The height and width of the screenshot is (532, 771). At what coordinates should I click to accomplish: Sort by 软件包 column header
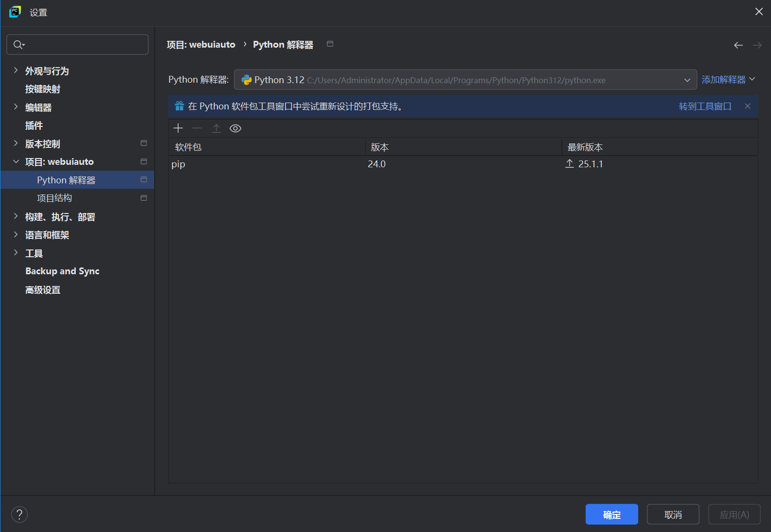click(267, 147)
